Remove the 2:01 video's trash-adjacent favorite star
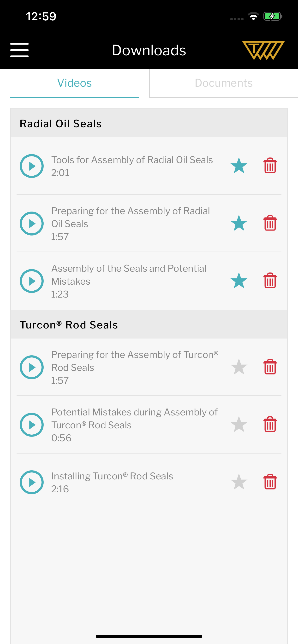This screenshot has height=644, width=298. tap(239, 166)
